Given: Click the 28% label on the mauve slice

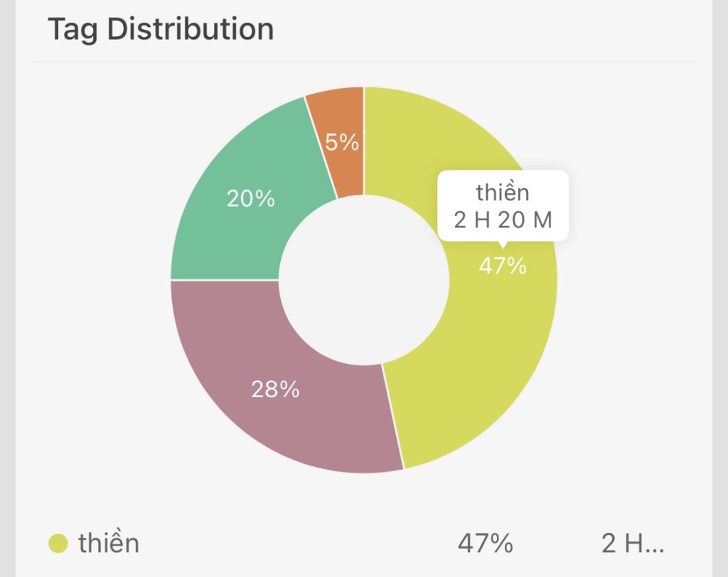Looking at the screenshot, I should [275, 389].
